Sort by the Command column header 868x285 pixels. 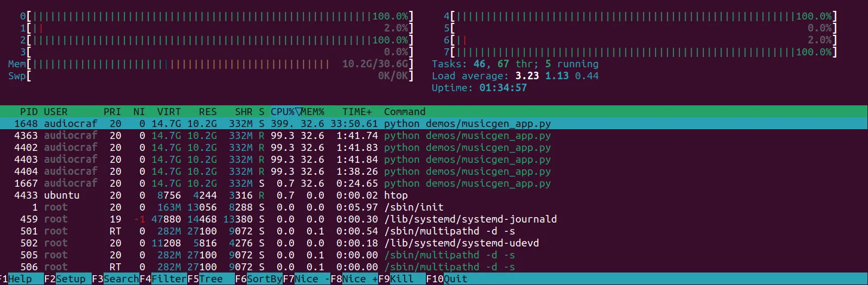point(405,112)
